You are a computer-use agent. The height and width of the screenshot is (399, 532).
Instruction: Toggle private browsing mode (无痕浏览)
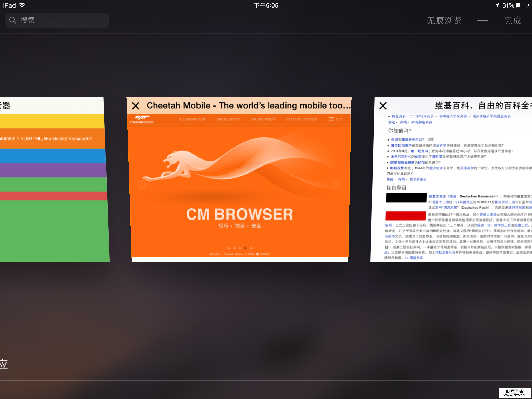tap(444, 21)
